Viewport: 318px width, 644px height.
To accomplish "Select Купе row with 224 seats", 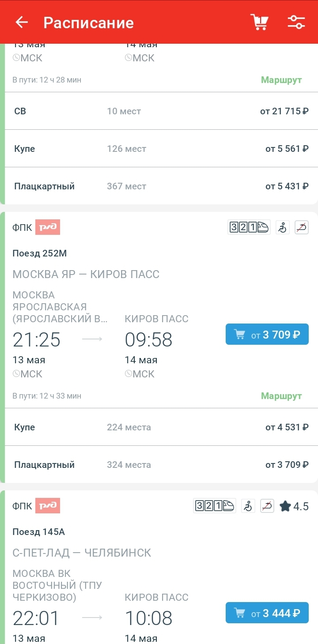I will click(161, 427).
